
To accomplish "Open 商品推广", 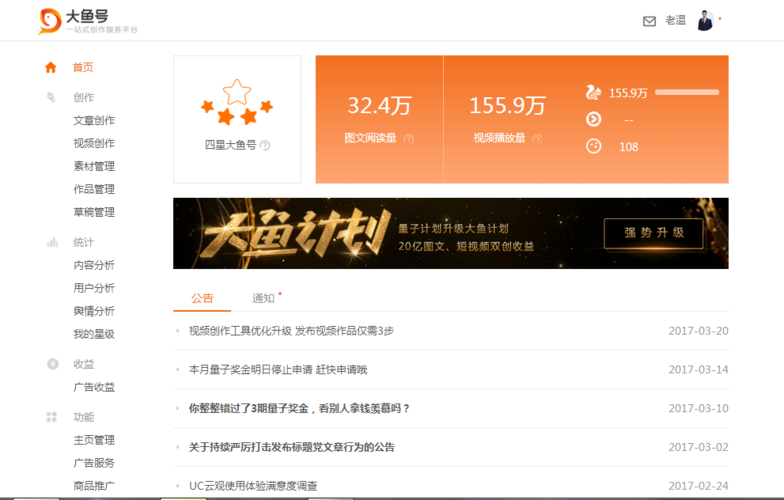I will [x=94, y=486].
